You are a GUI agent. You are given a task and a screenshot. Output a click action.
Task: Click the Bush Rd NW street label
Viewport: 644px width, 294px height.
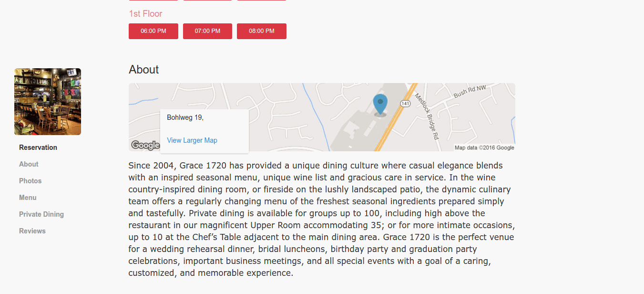[x=470, y=91]
